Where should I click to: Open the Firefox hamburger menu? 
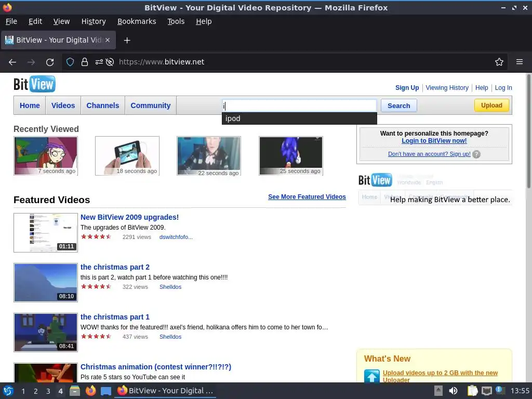[x=520, y=62]
